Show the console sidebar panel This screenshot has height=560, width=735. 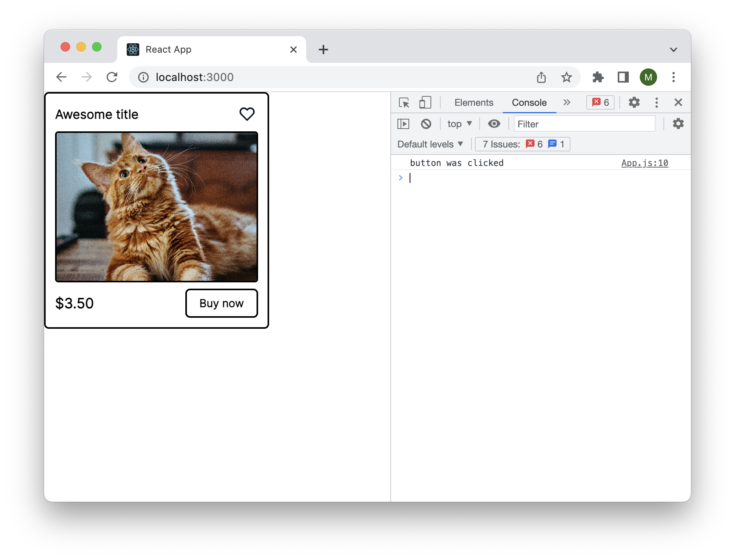click(403, 124)
